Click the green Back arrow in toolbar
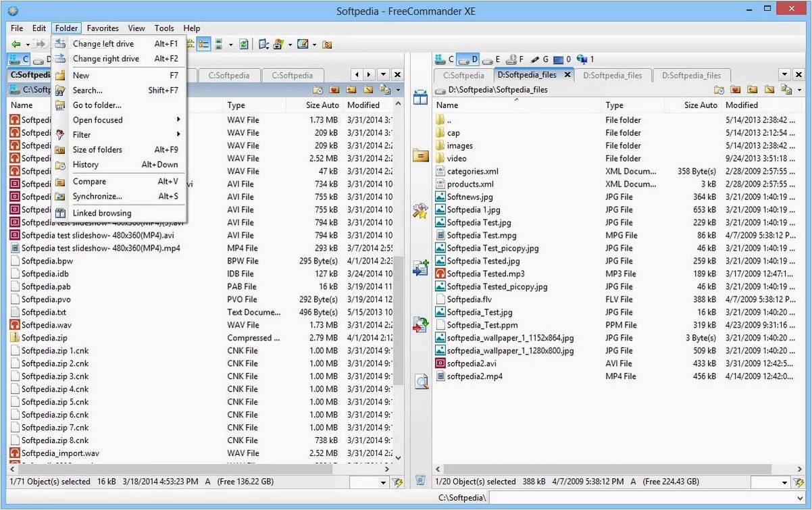 [x=16, y=45]
